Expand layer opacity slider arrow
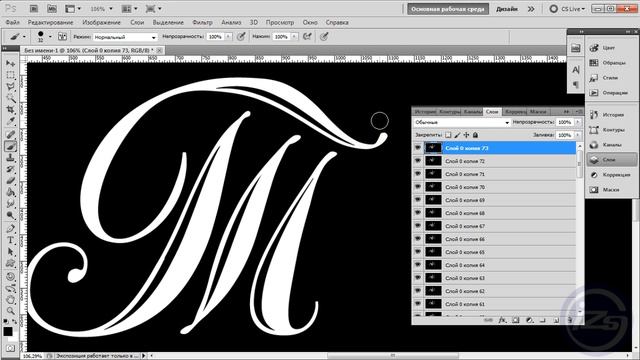This screenshot has width=640, height=360. pyautogui.click(x=578, y=122)
